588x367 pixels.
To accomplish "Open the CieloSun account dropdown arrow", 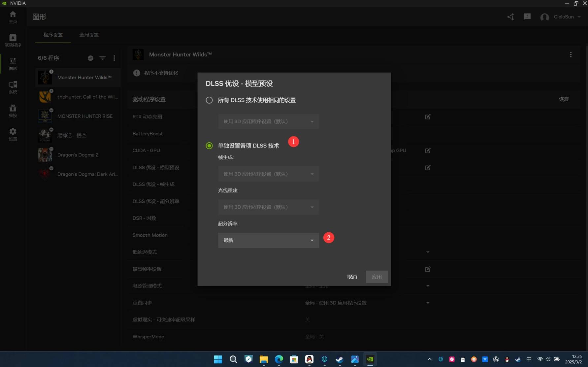I will click(579, 17).
